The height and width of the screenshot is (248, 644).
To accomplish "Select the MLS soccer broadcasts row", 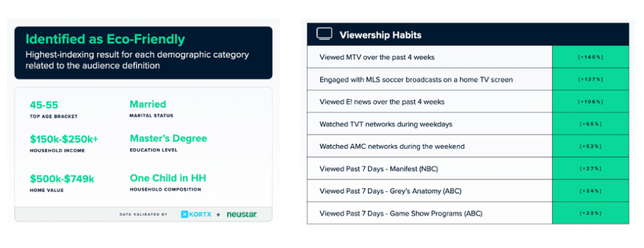I will (430, 79).
